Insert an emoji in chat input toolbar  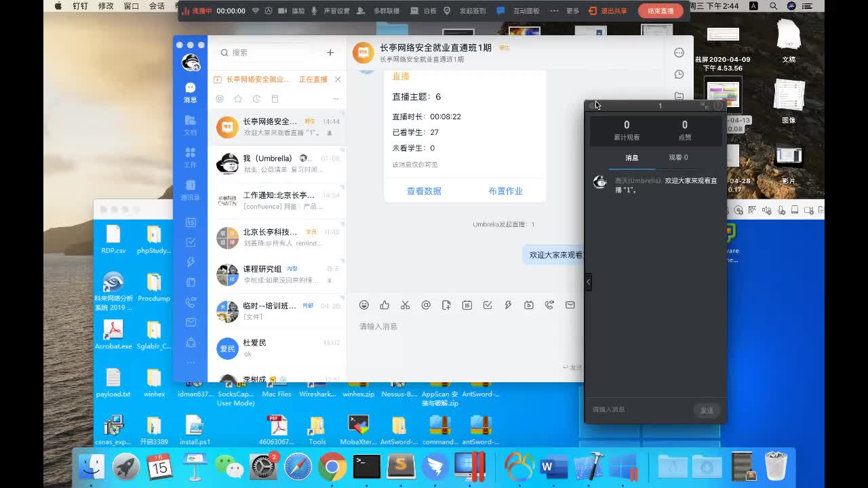point(364,305)
